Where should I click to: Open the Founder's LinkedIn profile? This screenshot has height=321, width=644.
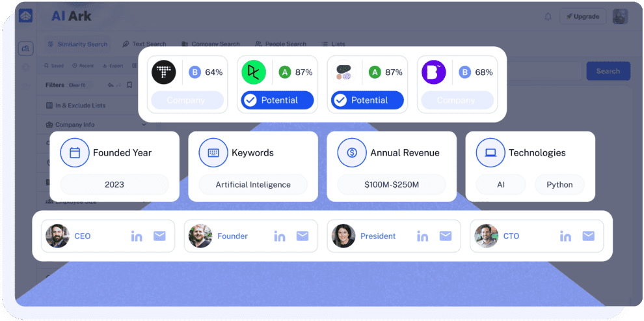click(x=279, y=236)
